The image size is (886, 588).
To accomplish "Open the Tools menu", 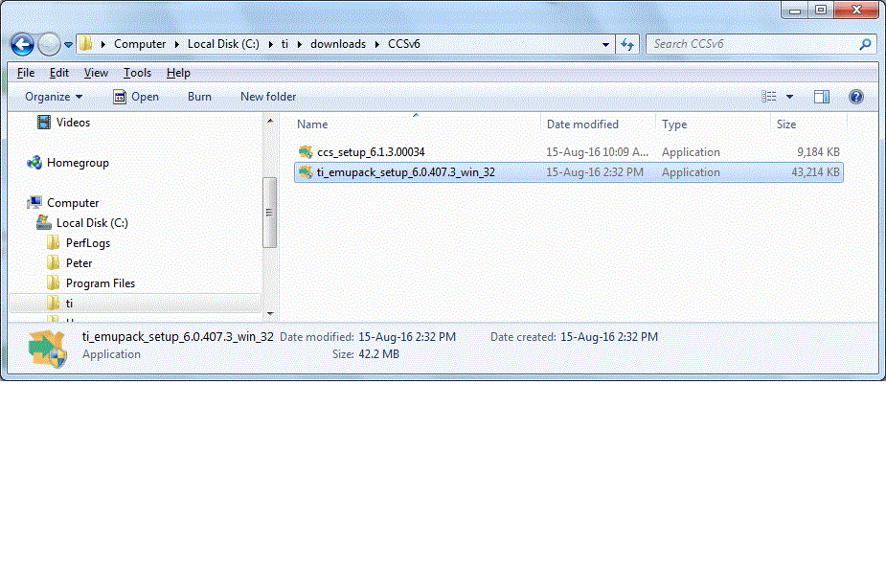I will click(137, 73).
